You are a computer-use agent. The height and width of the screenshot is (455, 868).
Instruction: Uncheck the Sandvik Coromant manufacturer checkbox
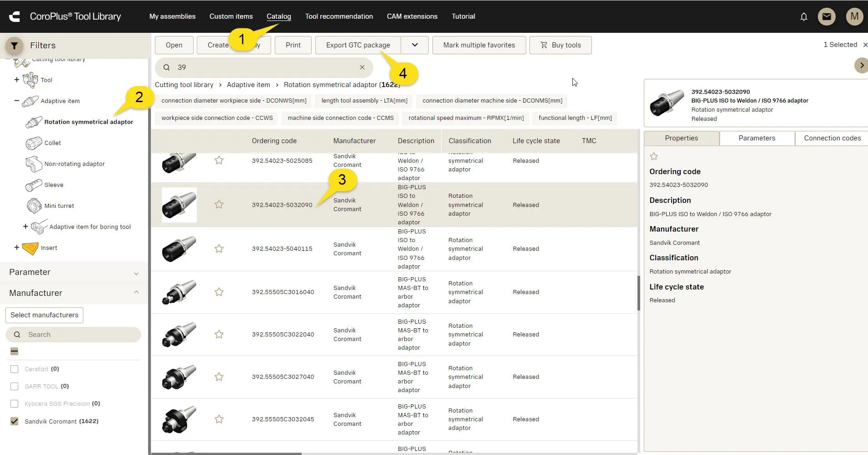15,421
